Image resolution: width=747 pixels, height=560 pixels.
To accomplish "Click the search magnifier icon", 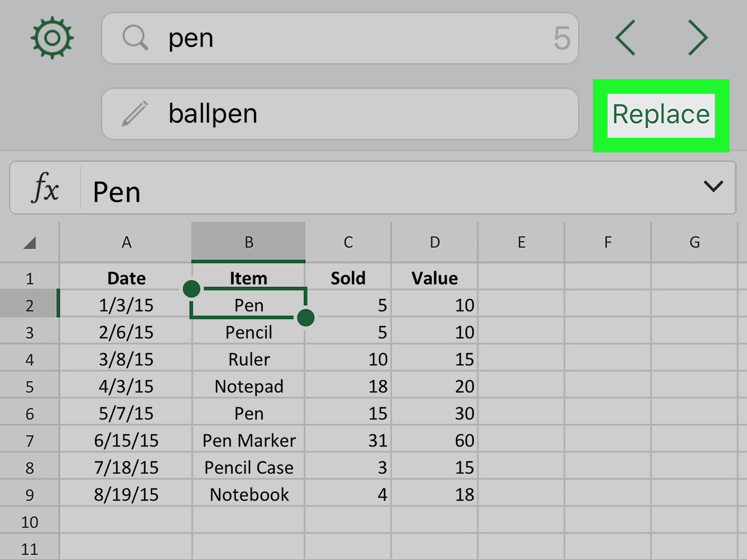I will point(135,38).
